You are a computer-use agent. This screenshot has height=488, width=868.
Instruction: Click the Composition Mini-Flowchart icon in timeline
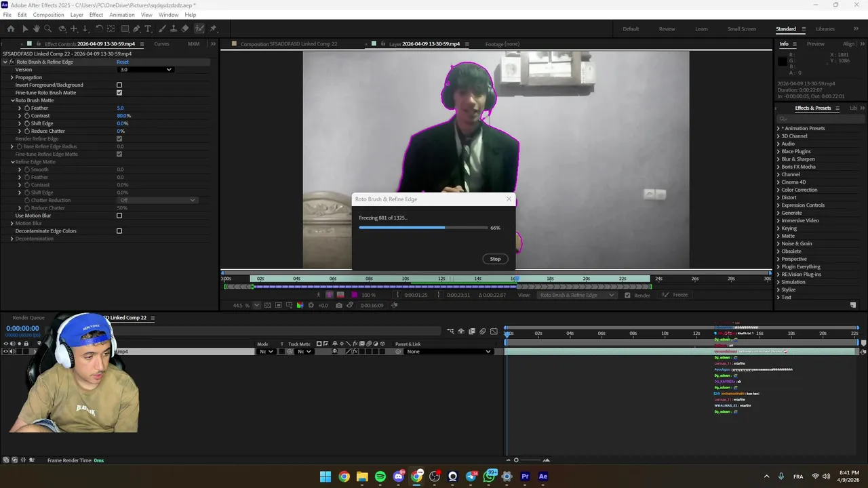pos(450,331)
